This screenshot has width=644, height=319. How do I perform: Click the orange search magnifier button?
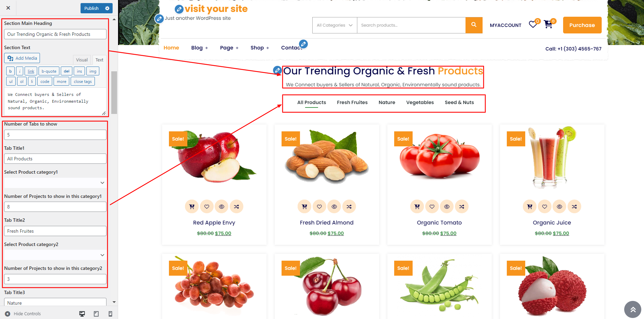point(474,25)
